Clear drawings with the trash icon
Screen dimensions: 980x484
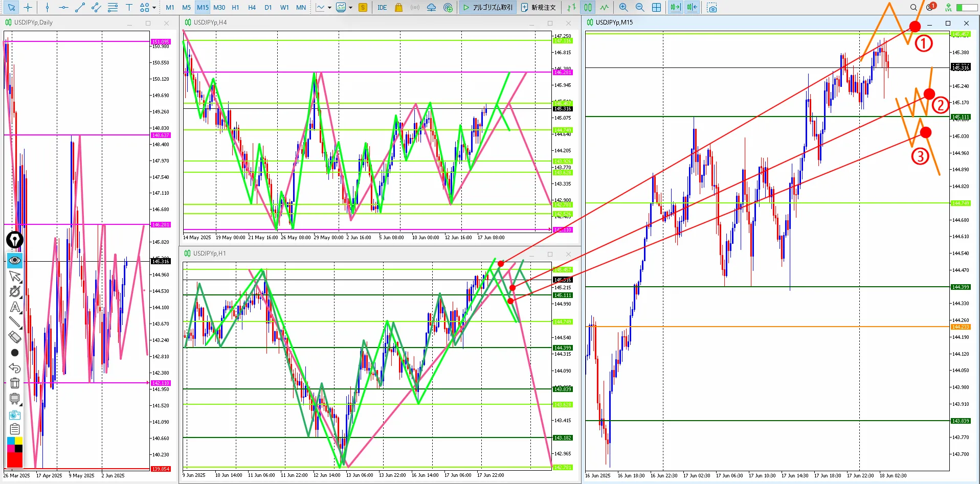click(15, 383)
